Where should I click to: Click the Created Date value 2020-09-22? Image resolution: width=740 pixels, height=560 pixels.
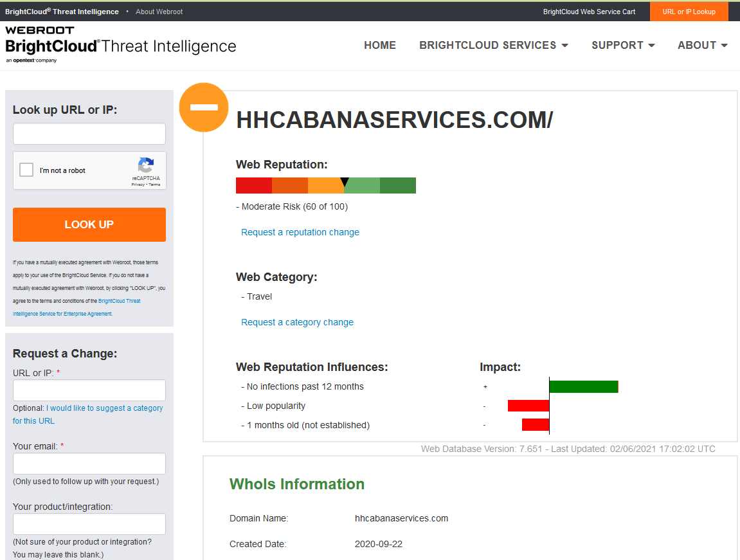(x=379, y=544)
